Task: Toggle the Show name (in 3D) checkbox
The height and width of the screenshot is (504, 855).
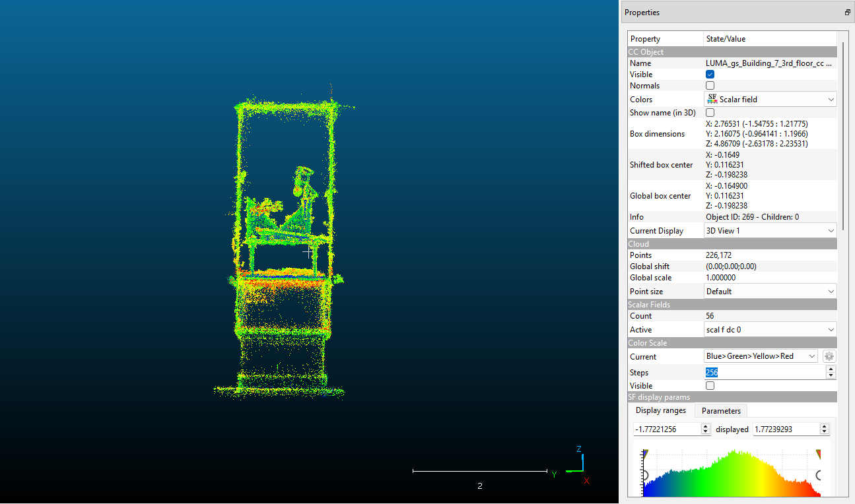Action: pos(710,113)
